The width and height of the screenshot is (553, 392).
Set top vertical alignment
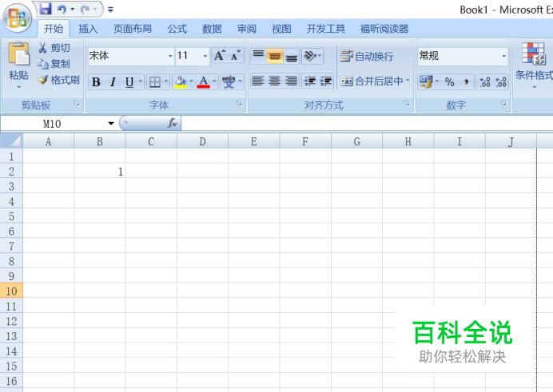coord(258,56)
